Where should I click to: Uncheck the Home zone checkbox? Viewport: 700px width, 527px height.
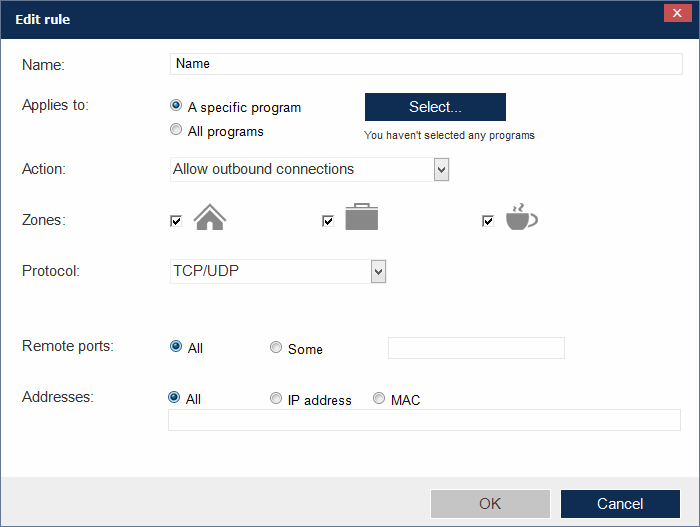[x=176, y=221]
